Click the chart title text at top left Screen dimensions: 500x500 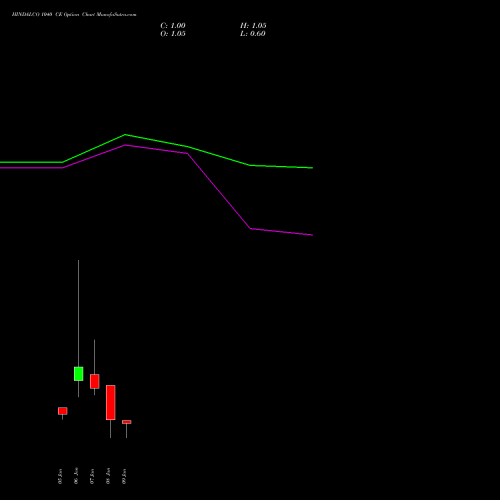pos(74,14)
